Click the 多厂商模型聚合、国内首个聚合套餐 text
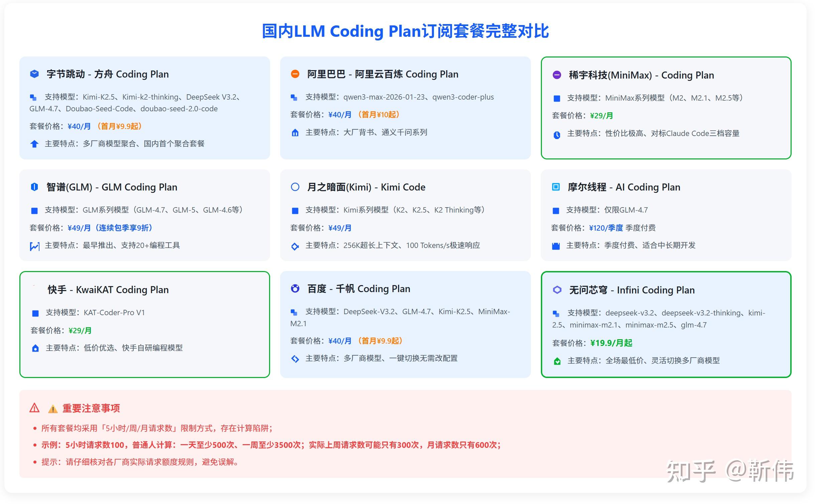 pyautogui.click(x=144, y=144)
